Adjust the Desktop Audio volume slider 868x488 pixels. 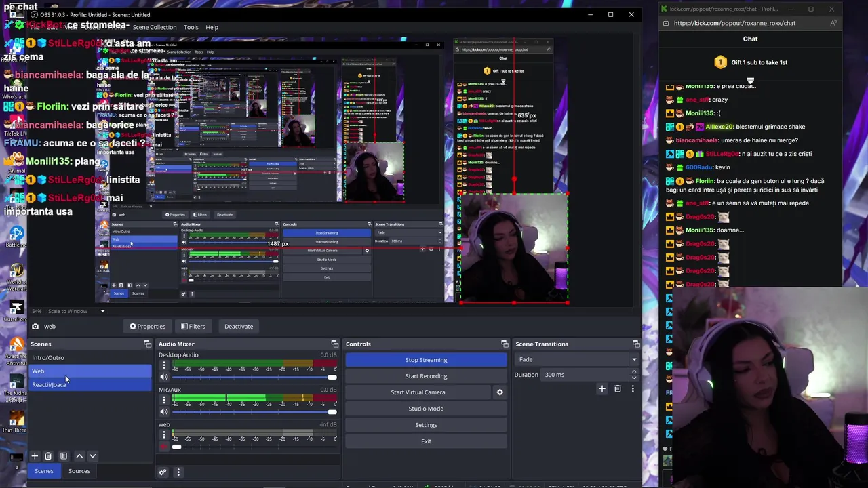[254, 378]
